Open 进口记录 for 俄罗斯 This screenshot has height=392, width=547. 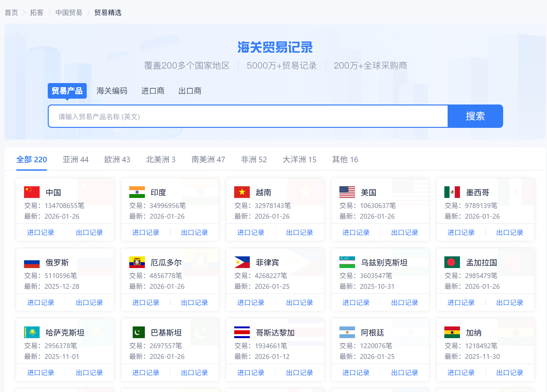tap(41, 303)
